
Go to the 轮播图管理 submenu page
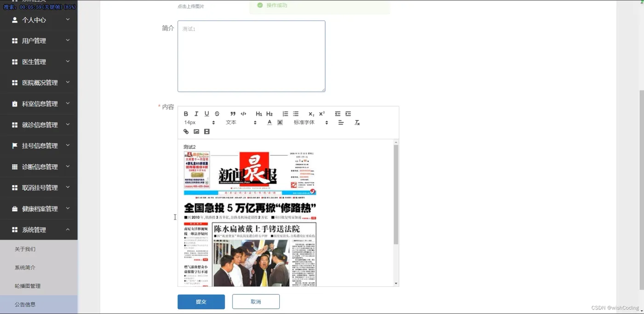point(39,286)
